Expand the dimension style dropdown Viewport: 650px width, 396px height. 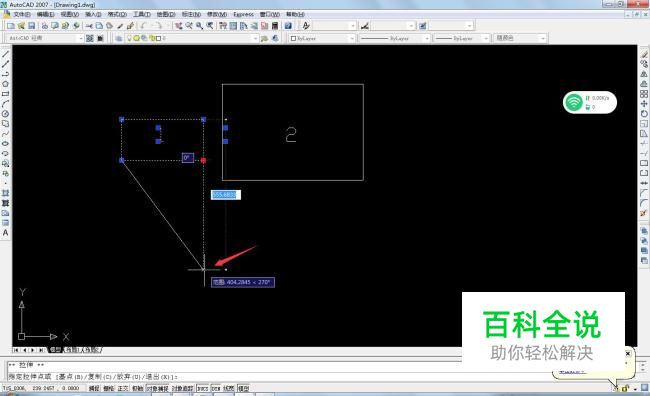[411, 26]
